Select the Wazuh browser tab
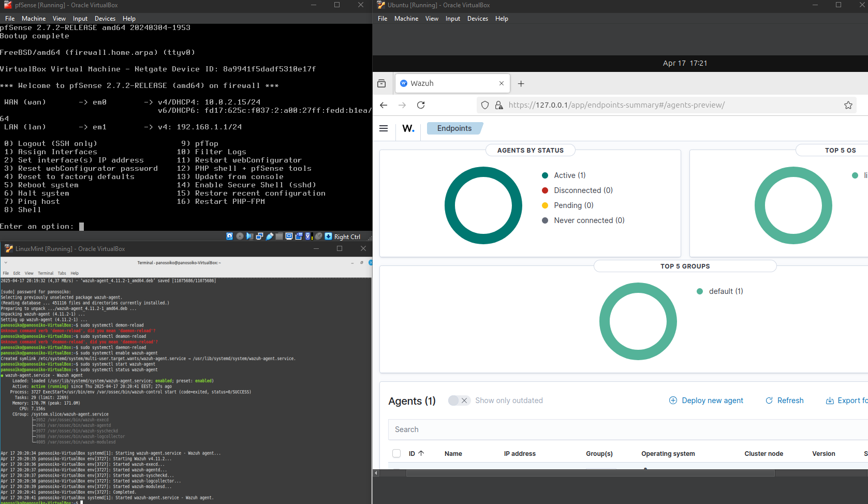 click(452, 83)
